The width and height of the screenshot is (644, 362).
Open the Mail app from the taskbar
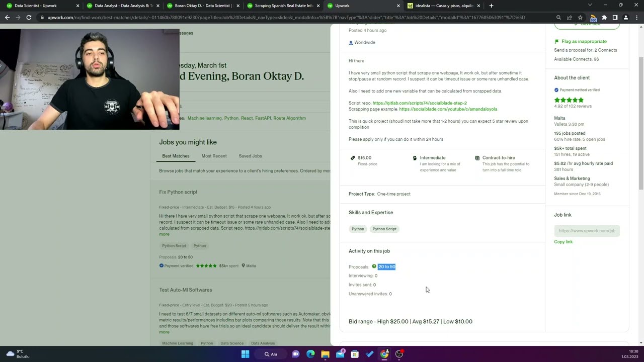pyautogui.click(x=340, y=354)
